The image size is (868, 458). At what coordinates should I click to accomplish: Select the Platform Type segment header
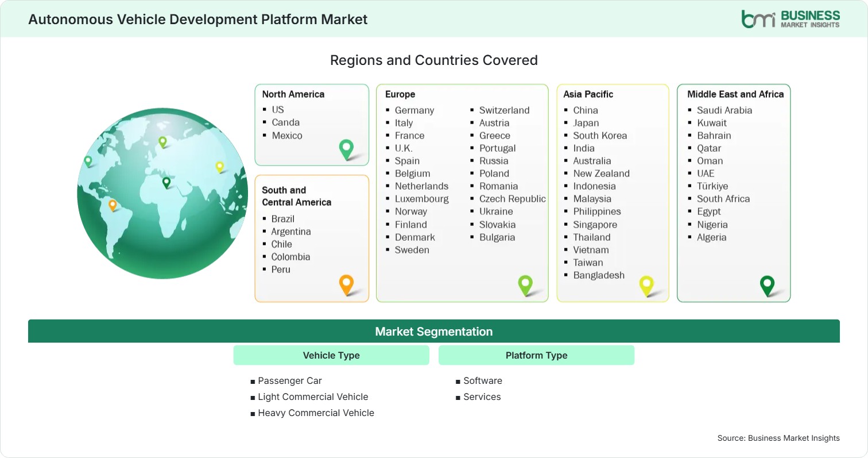tap(536, 355)
